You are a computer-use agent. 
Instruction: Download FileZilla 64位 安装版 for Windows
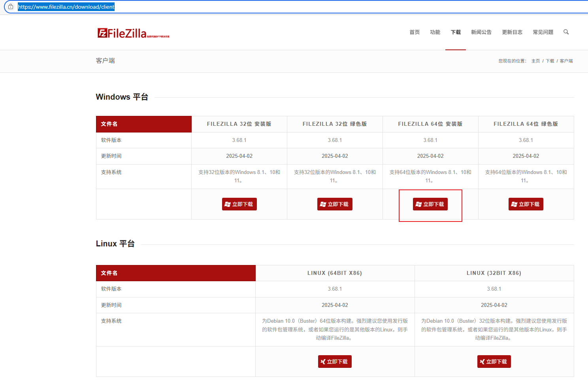(430, 204)
